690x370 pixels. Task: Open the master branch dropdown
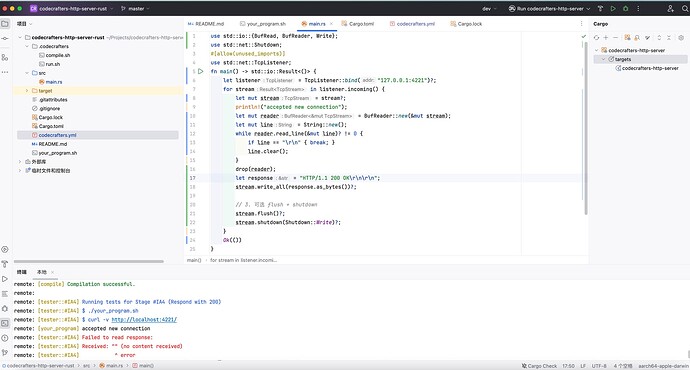pos(135,8)
